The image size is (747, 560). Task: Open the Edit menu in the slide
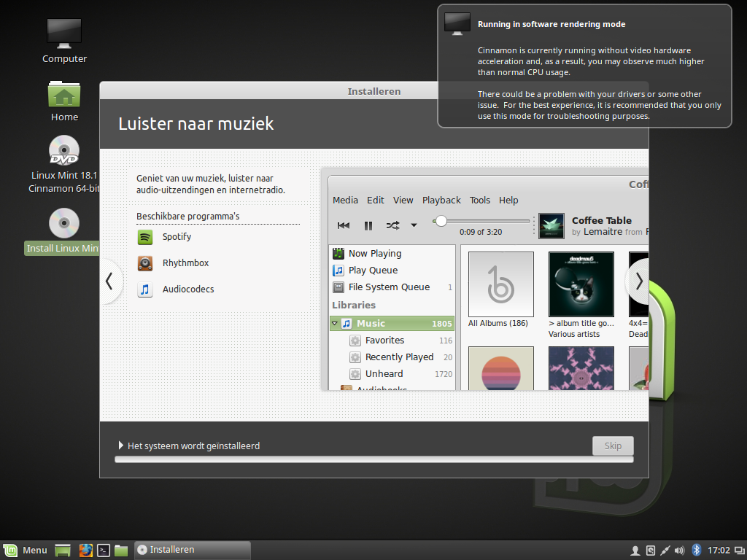coord(376,200)
